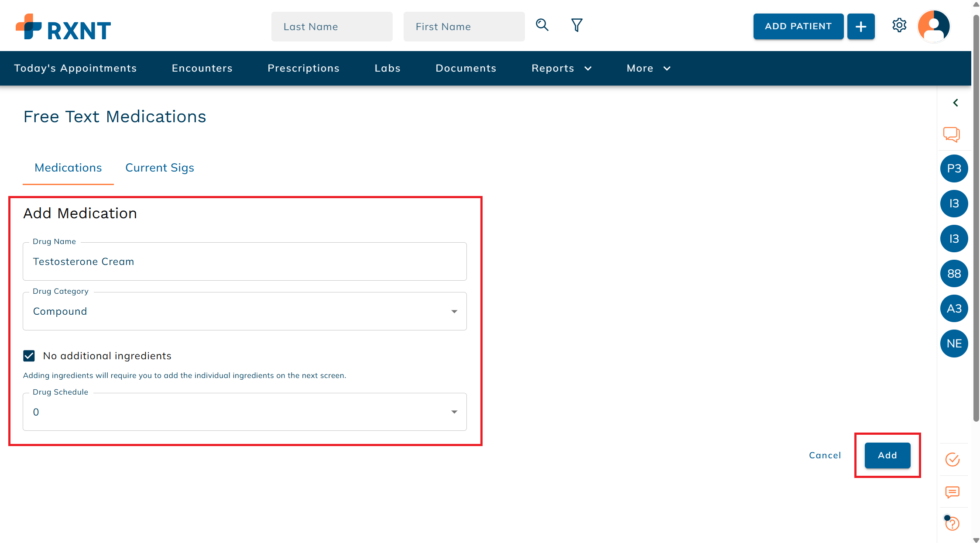Image resolution: width=980 pixels, height=543 pixels.
Task: Click the Add button to save medication
Action: click(x=887, y=455)
